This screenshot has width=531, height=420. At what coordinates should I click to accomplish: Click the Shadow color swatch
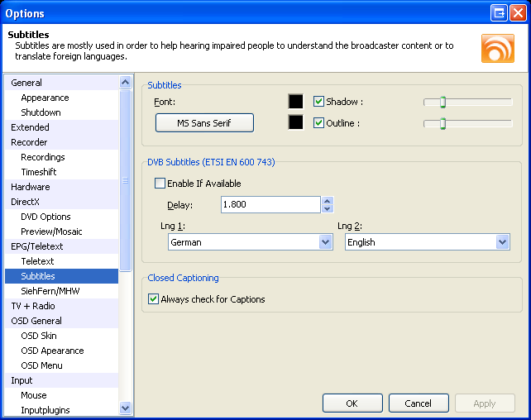(295, 102)
